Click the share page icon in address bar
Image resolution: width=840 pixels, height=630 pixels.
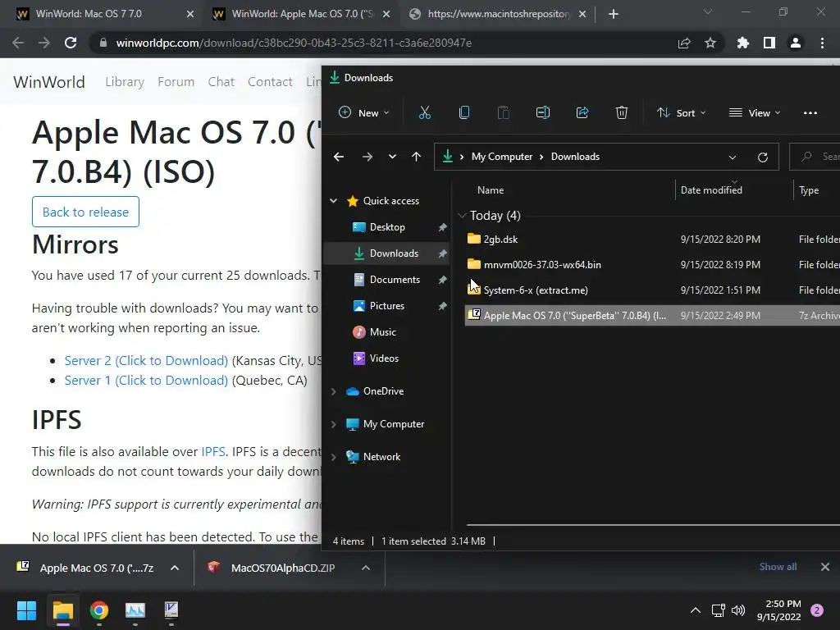[x=684, y=43]
